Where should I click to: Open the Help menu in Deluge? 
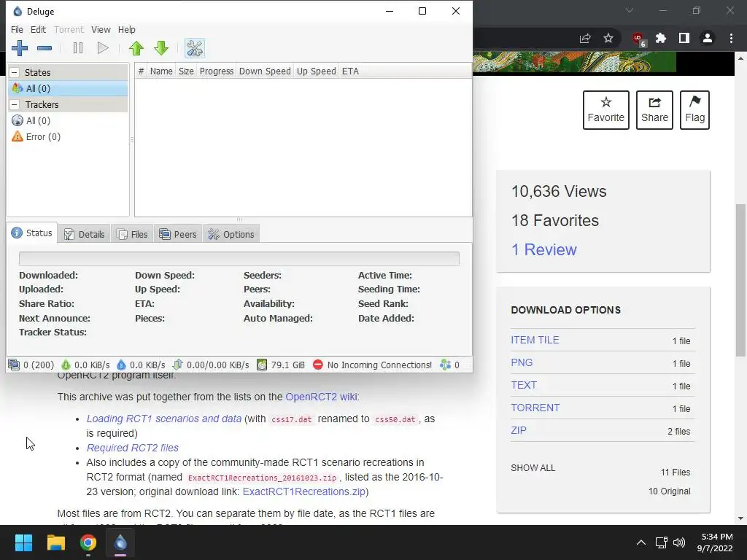point(127,29)
